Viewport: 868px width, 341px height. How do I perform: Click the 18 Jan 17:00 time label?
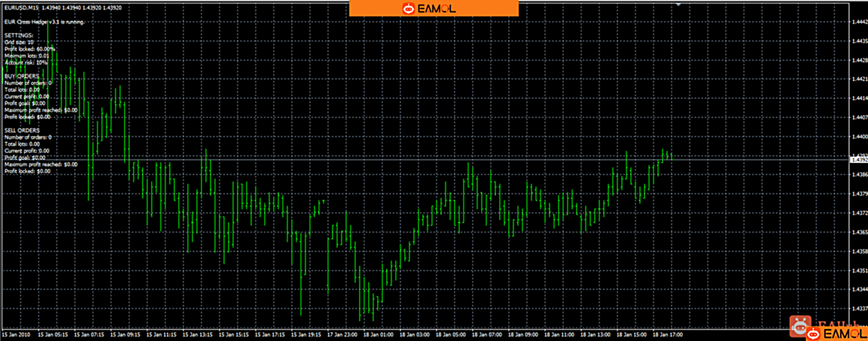667,335
